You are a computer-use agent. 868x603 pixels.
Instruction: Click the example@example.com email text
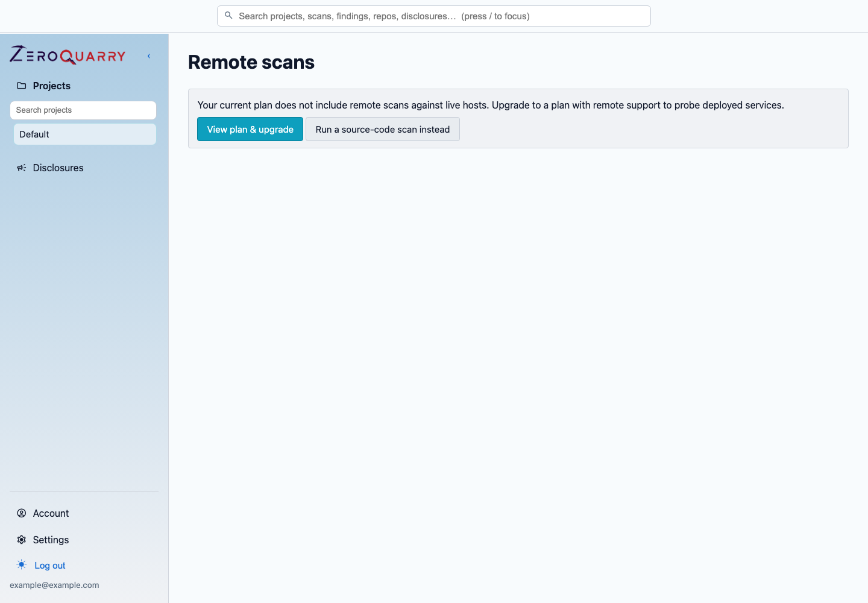click(x=54, y=585)
